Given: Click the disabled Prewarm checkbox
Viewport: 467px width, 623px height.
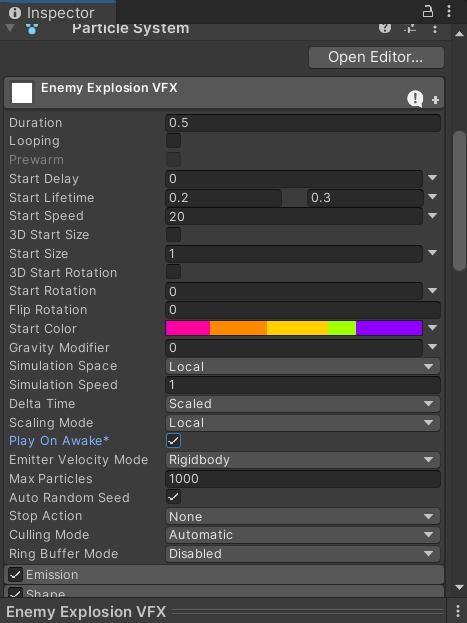Looking at the screenshot, I should click(x=173, y=159).
